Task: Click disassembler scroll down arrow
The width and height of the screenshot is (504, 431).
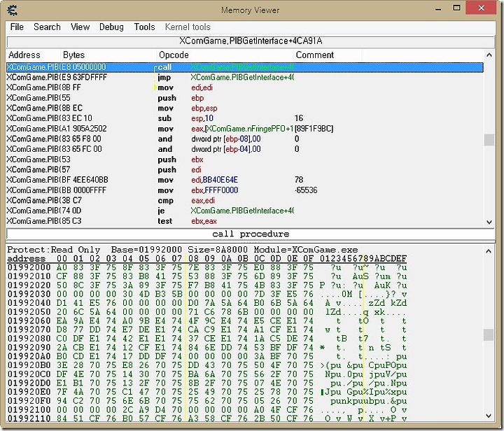Action: (x=489, y=222)
